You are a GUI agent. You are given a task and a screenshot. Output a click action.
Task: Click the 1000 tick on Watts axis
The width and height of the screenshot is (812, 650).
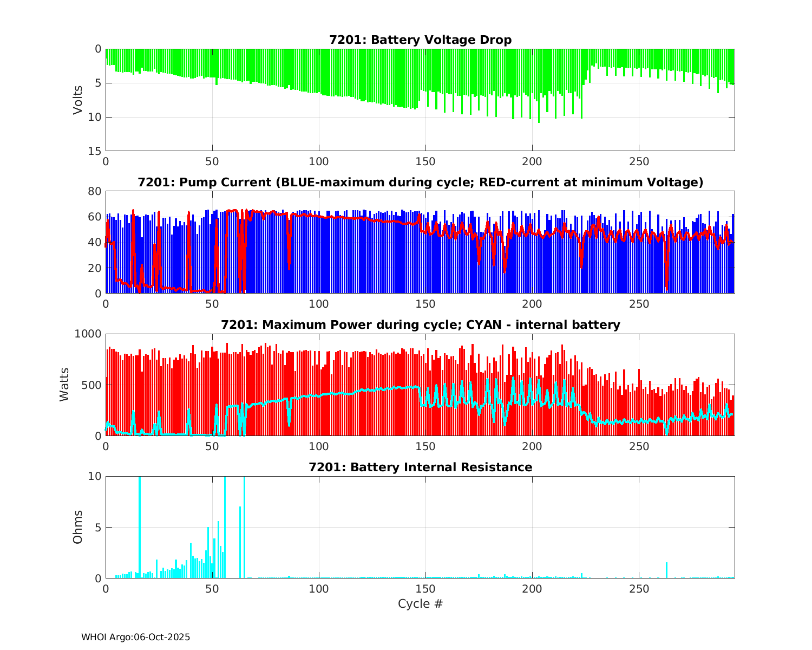click(87, 334)
